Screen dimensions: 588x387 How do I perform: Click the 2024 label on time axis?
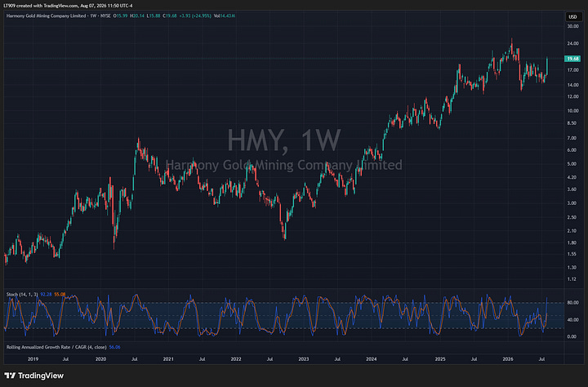(x=372, y=359)
